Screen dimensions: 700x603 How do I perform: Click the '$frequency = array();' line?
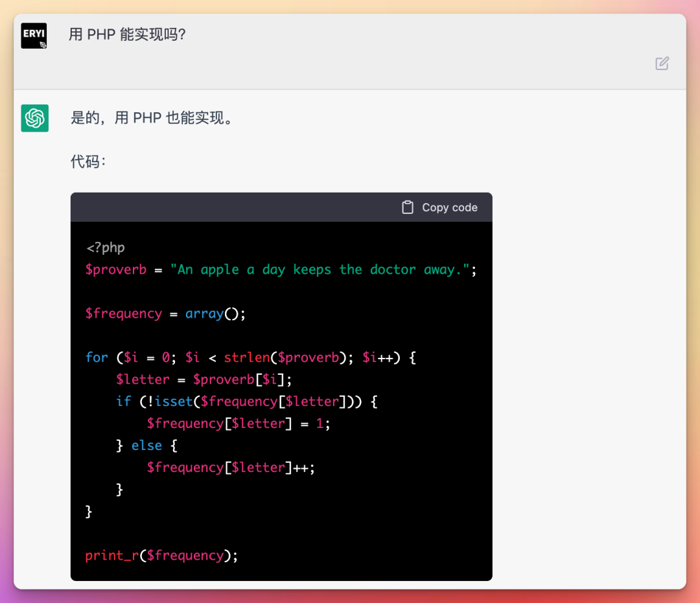click(166, 314)
